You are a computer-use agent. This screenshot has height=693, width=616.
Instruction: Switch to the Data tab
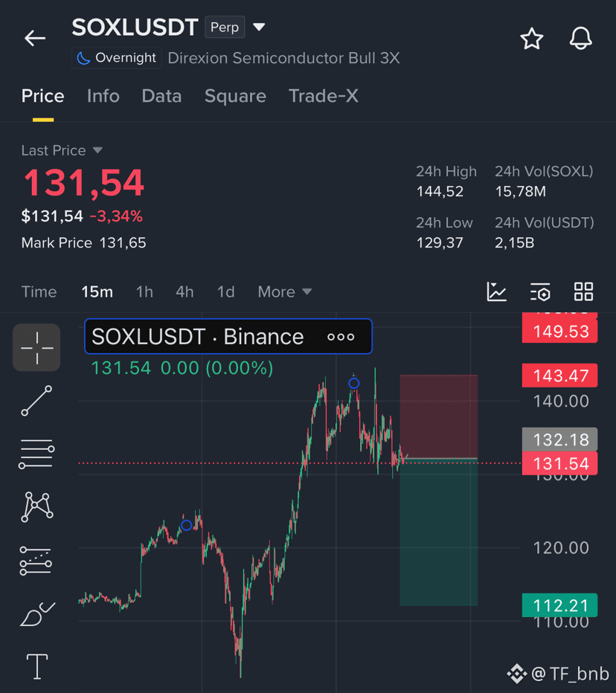tap(161, 96)
